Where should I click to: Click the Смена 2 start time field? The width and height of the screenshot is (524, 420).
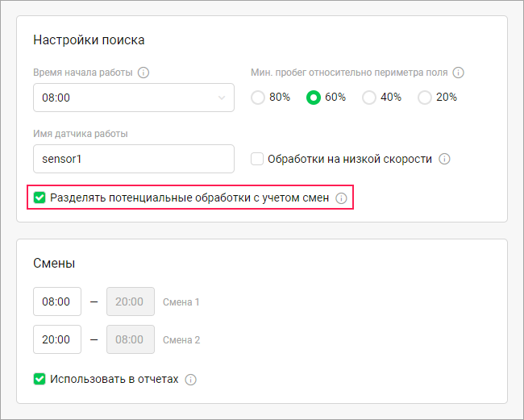click(56, 339)
